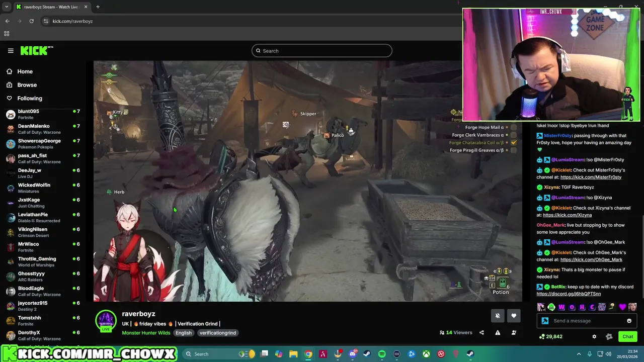Open a new browser tab
The height and width of the screenshot is (362, 644).
pos(98,7)
